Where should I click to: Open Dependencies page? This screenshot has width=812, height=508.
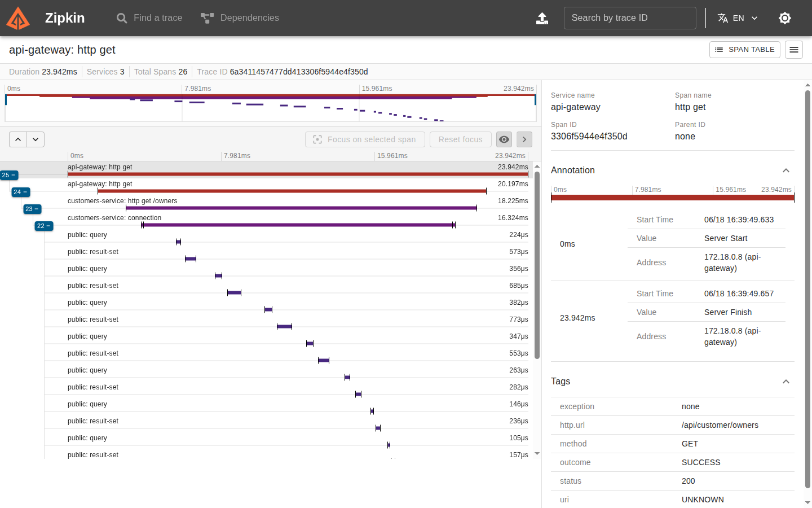pos(240,18)
